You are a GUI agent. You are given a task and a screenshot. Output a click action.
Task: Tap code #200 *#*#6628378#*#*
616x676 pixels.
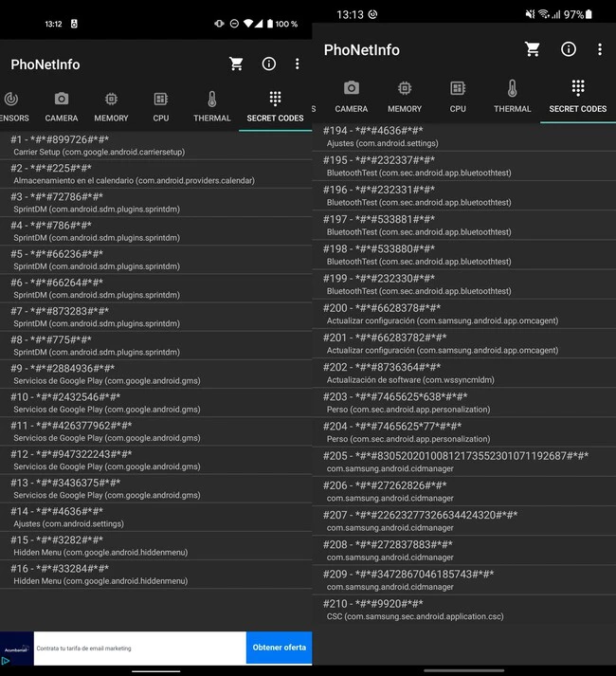464,314
